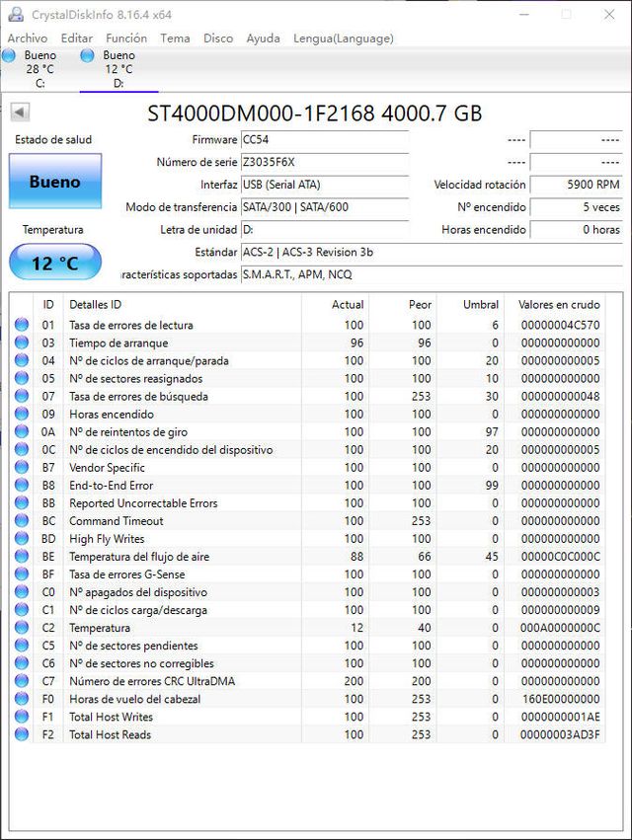Image resolution: width=632 pixels, height=840 pixels.
Task: Click the Detalles ID column header
Action: [96, 305]
